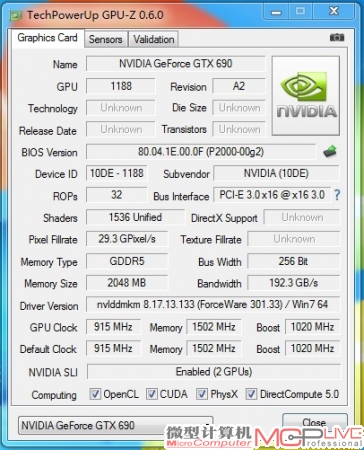Image resolution: width=364 pixels, height=450 pixels.
Task: Click the GPU Clock 915 MHz field
Action: point(113,327)
